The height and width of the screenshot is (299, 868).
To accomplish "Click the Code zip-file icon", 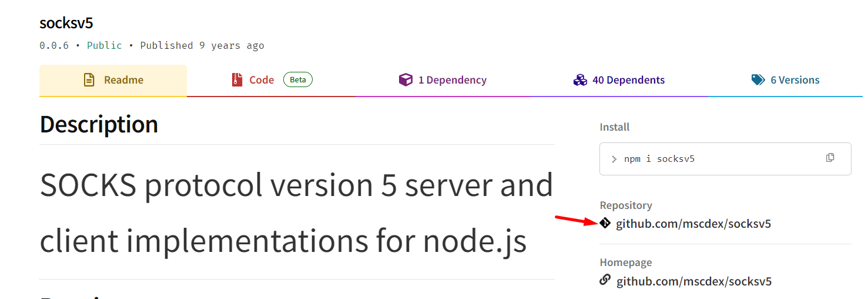I will point(237,80).
